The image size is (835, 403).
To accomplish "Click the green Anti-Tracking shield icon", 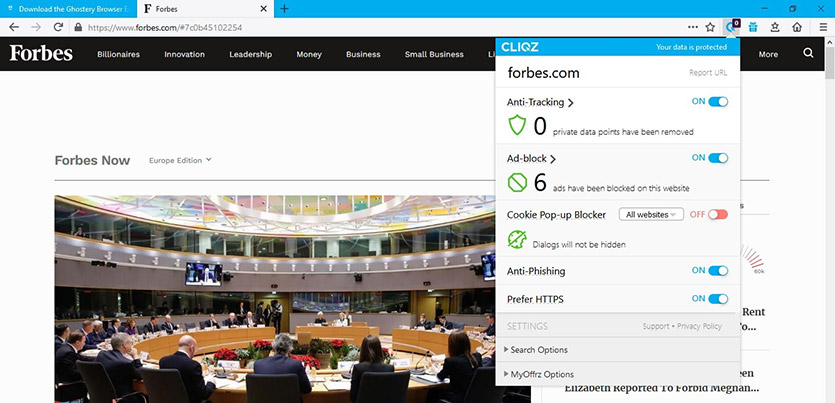I will pos(517,125).
